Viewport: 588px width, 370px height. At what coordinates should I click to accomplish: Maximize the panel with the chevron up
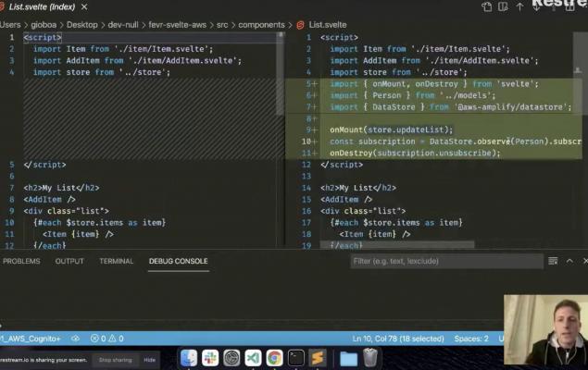[x=569, y=261]
